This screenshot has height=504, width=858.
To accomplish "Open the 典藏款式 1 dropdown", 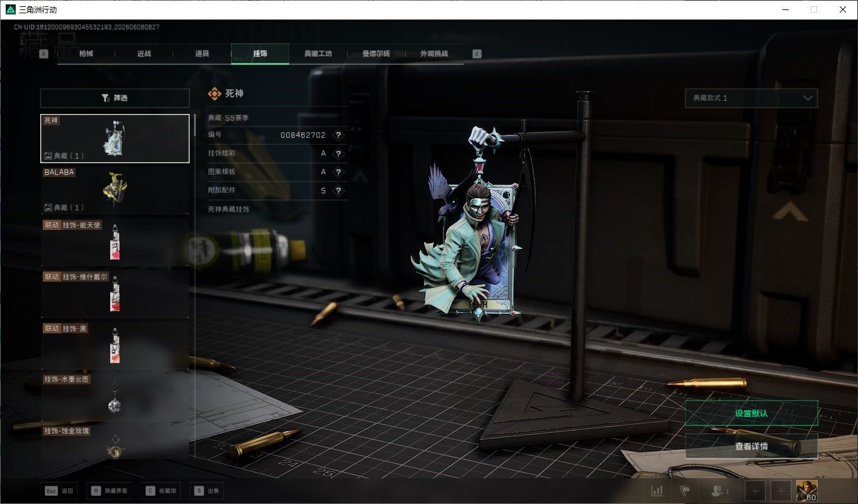I will coord(752,98).
